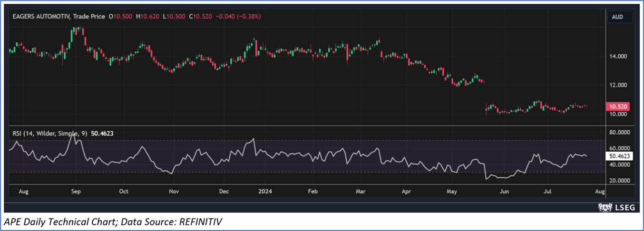This screenshot has height=231, width=644.
Task: Click the Apr label on the time axis
Action: coord(407,192)
